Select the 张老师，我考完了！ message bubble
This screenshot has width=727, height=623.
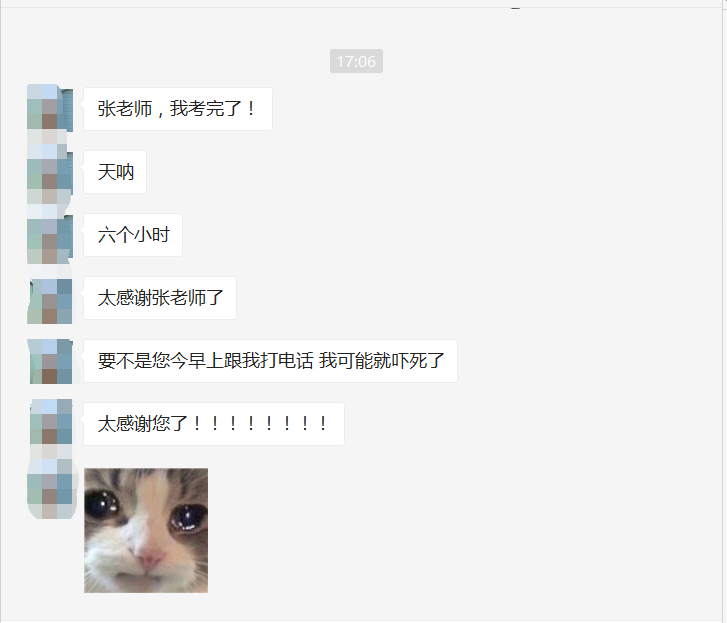click(x=178, y=109)
